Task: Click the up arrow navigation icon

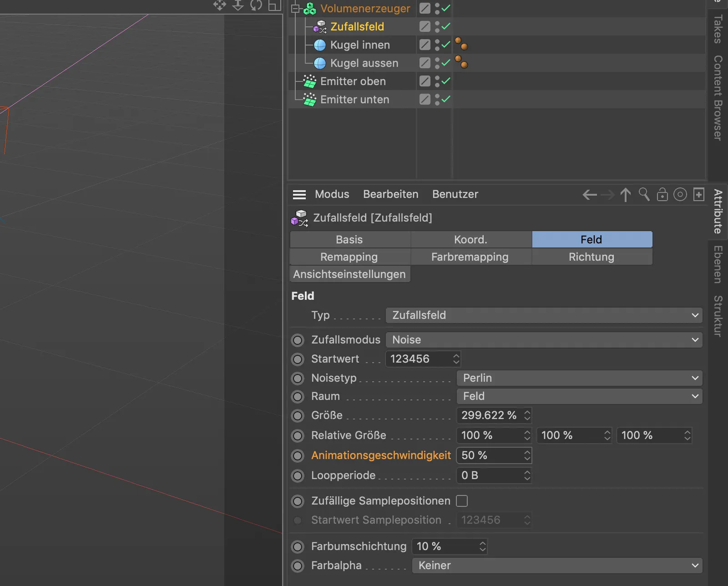Action: coord(626,195)
